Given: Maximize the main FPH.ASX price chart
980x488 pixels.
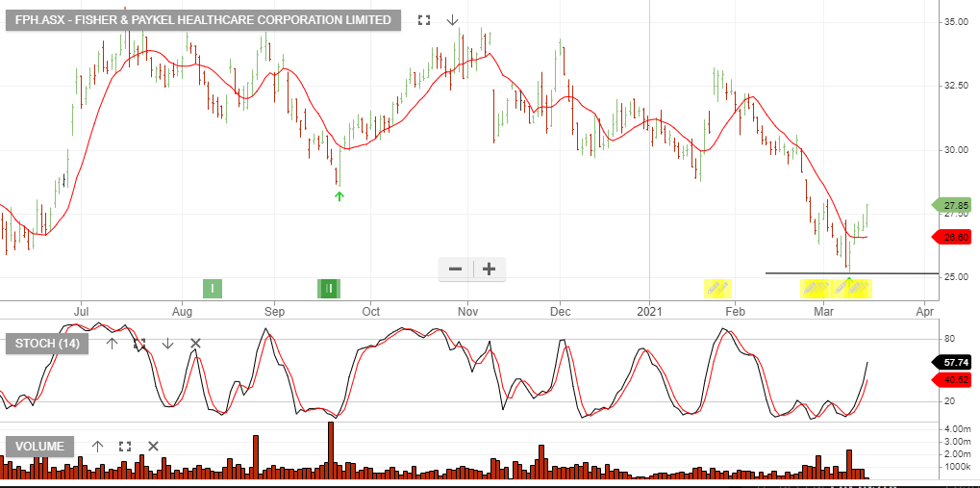Looking at the screenshot, I should point(424,20).
